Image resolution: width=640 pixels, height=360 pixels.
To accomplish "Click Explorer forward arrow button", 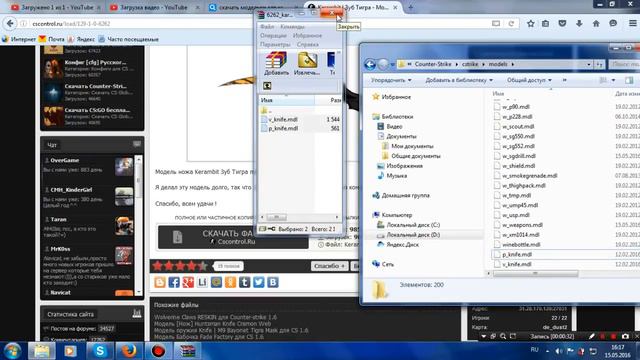I will pos(383,64).
